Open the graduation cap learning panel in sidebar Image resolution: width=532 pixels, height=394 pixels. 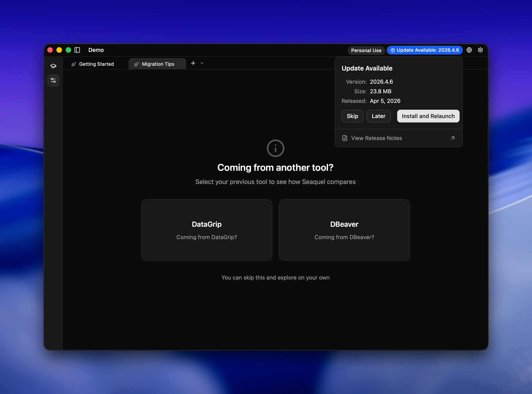[53, 66]
